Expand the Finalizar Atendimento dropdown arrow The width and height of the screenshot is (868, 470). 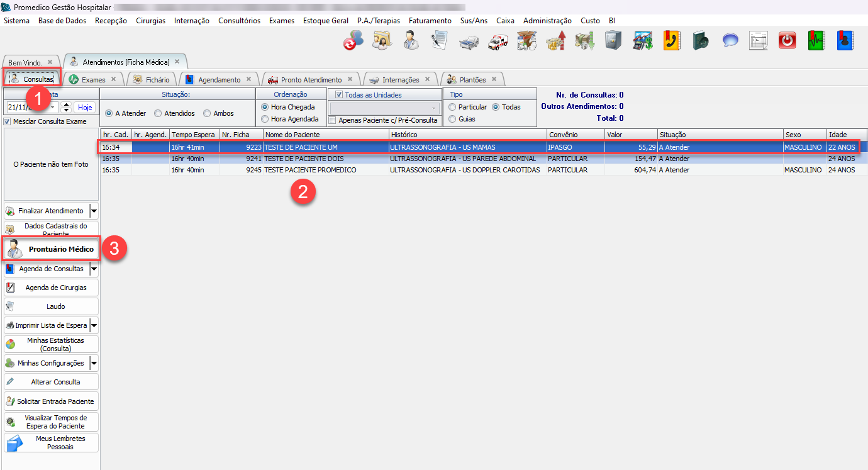click(94, 211)
